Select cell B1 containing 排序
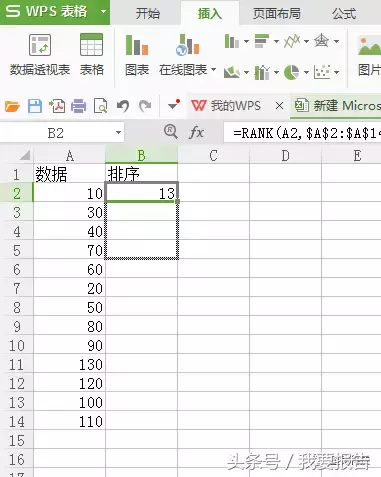This screenshot has width=381, height=477. coord(141,174)
